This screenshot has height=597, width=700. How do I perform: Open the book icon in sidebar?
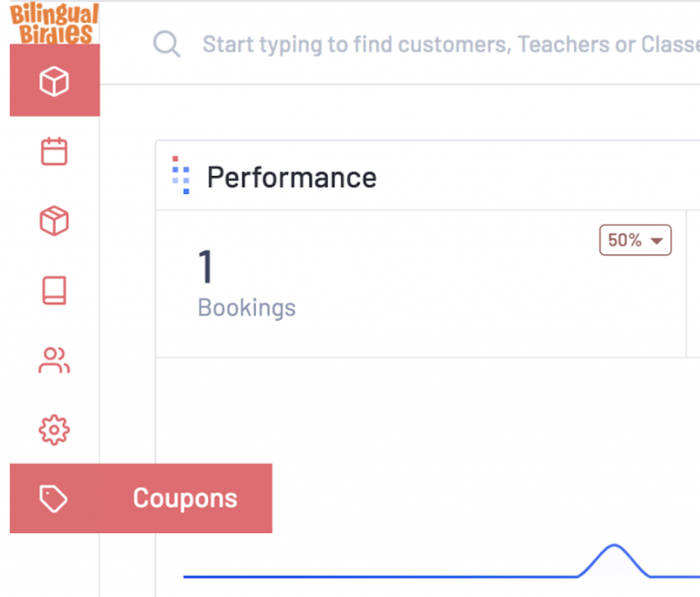pos(54,290)
